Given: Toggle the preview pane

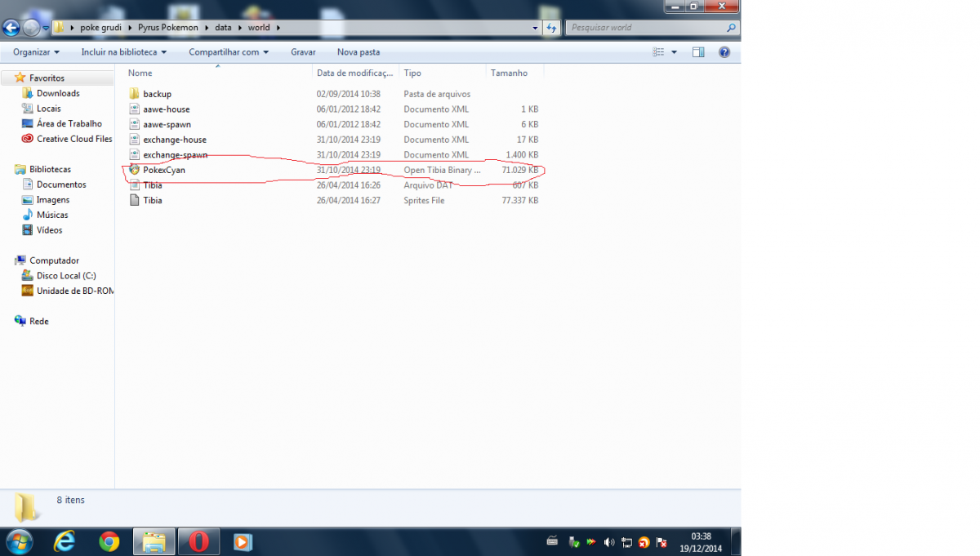Looking at the screenshot, I should coord(698,52).
